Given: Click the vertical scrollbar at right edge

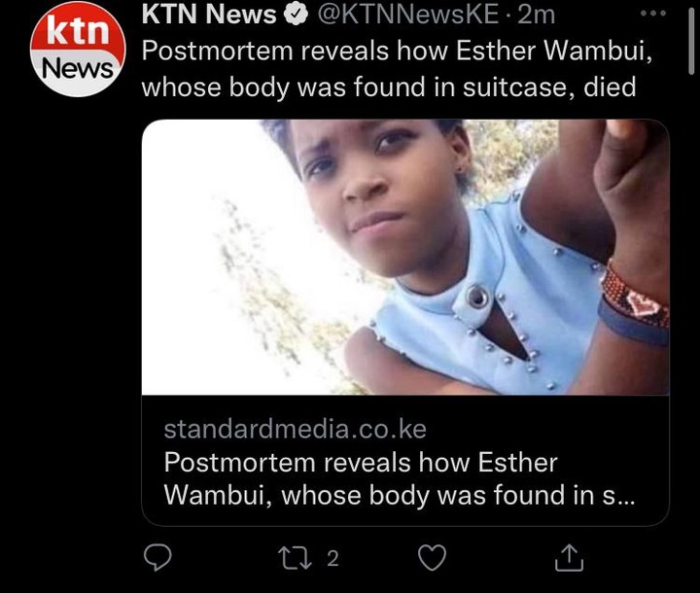Looking at the screenshot, I should [691, 41].
